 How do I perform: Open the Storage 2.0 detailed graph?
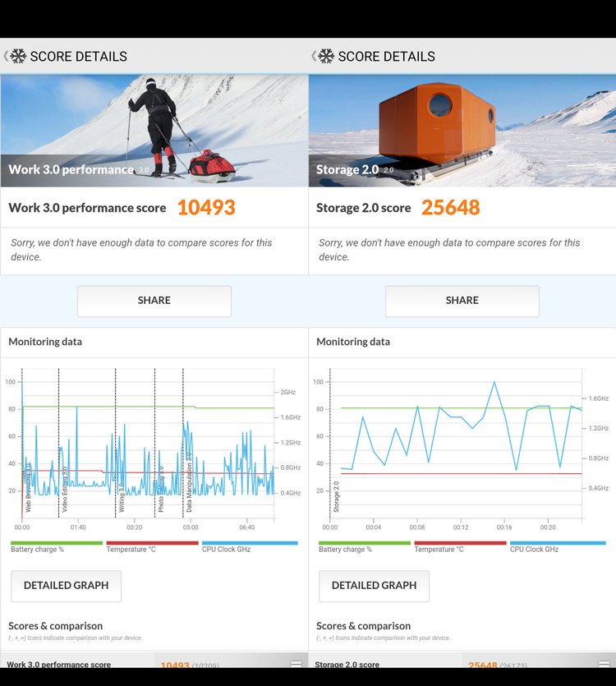tap(374, 586)
